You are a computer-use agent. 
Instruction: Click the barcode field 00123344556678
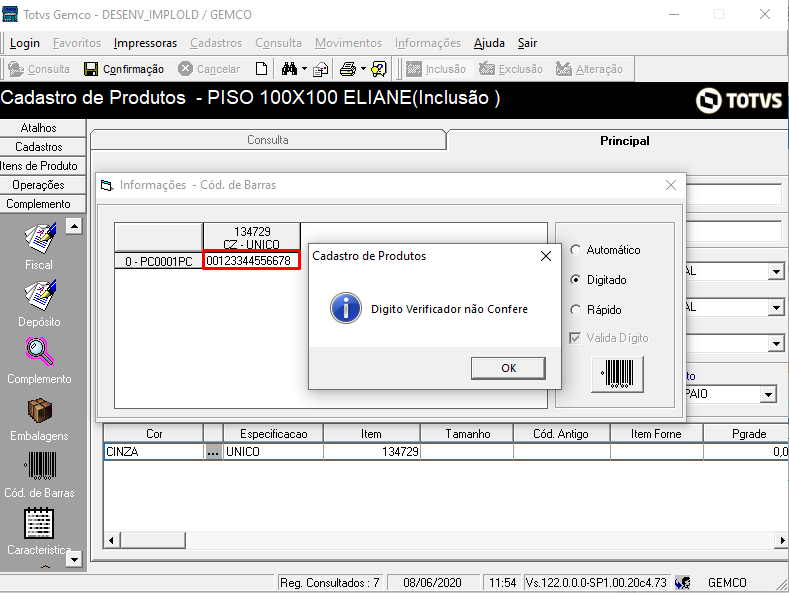coord(251,260)
